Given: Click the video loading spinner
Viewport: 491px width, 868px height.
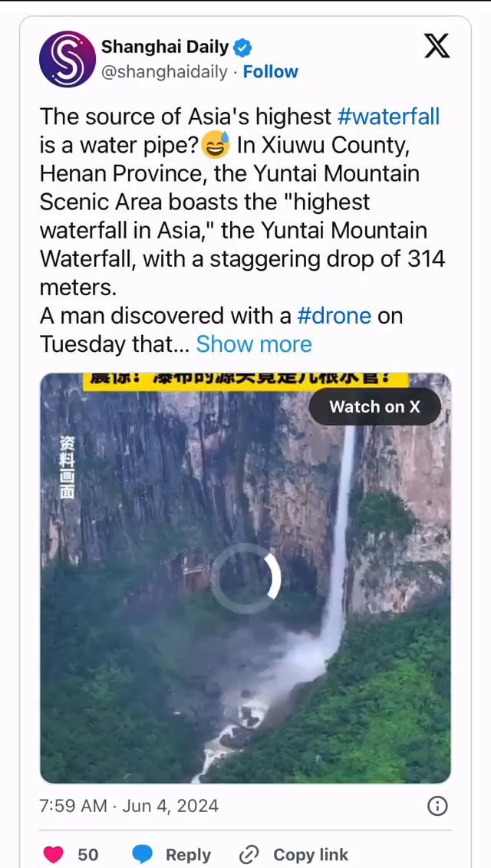Looking at the screenshot, I should point(245,578).
